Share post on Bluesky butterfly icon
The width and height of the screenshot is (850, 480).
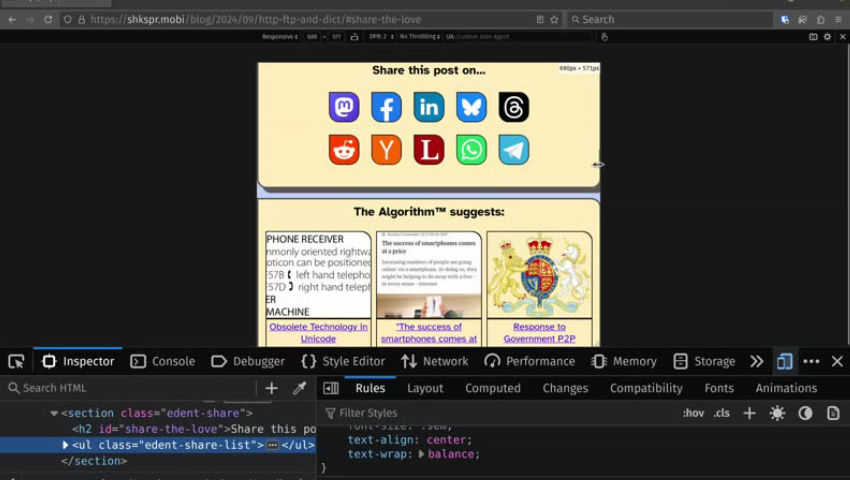471,107
